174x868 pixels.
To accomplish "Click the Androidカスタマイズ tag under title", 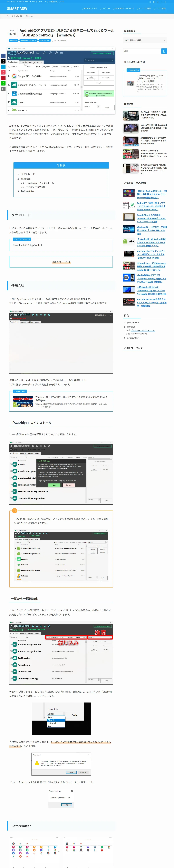I will pyautogui.click(x=28, y=41).
